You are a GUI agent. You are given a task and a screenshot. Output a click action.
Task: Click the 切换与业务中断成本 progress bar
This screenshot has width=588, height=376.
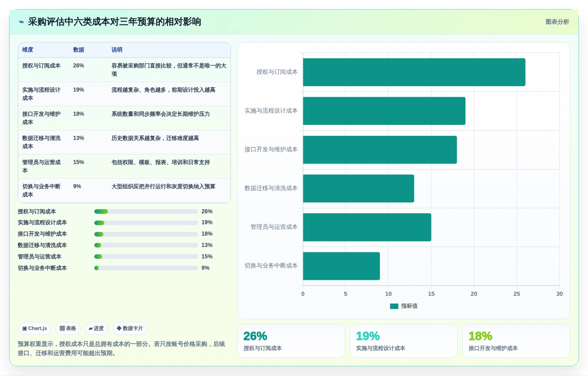click(146, 268)
